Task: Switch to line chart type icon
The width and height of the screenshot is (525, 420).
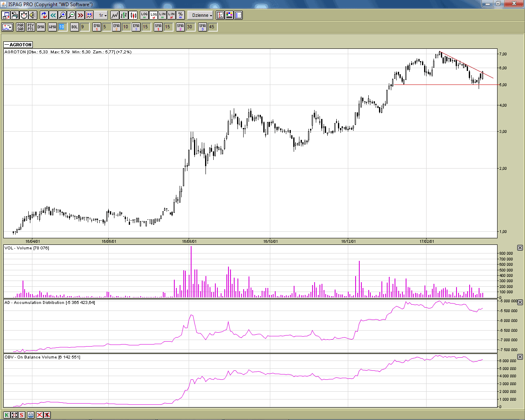Action: 114,15
